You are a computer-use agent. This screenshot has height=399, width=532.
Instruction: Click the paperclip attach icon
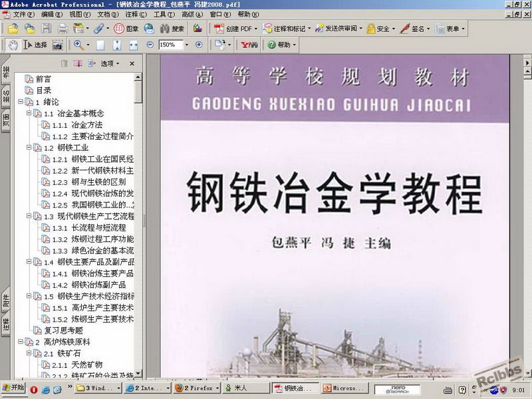pos(98,29)
